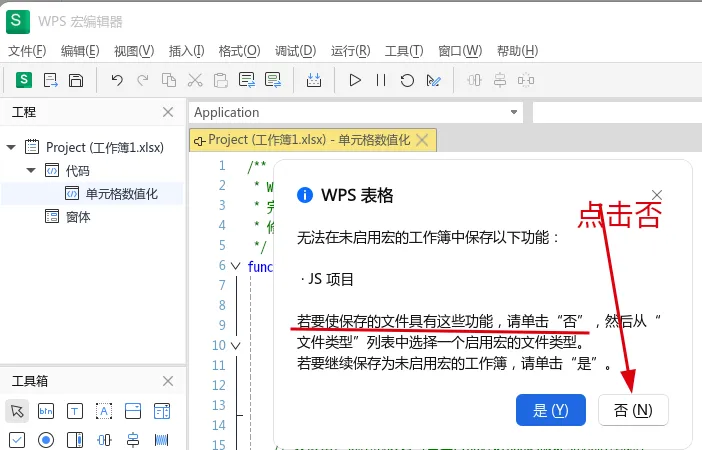Image resolution: width=702 pixels, height=450 pixels.
Task: Run the macro with play button
Action: tap(355, 80)
